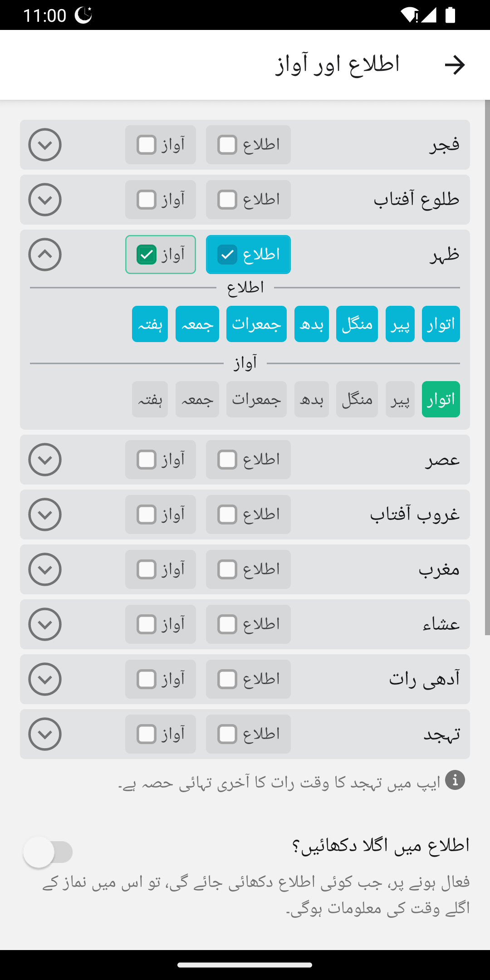Deselect جمعرات in the اطلاع days
The image size is (490, 980).
(256, 324)
